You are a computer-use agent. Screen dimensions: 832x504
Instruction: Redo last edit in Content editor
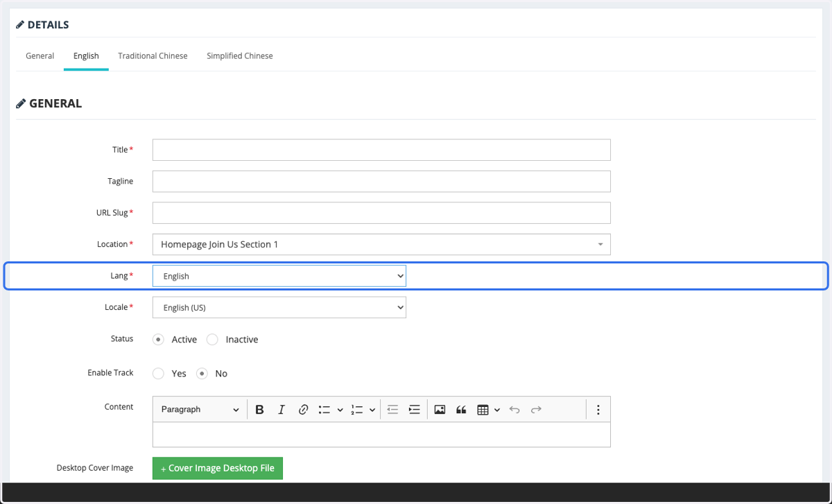click(536, 410)
